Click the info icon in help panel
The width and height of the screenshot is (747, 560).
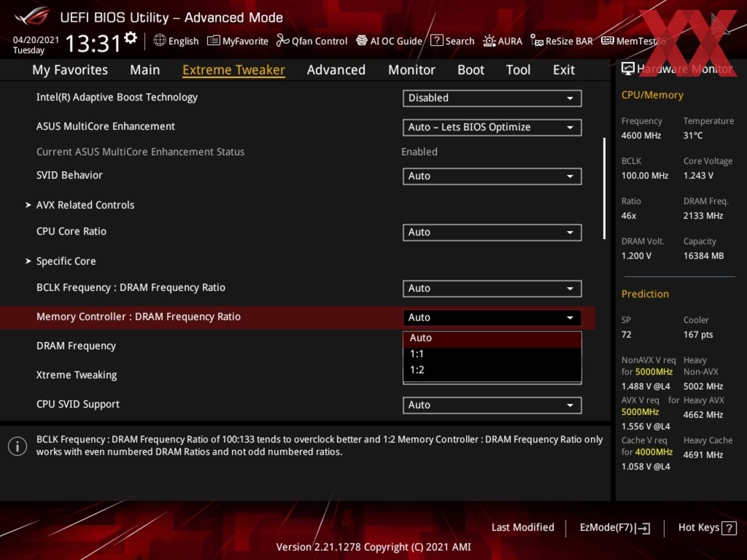pos(18,446)
